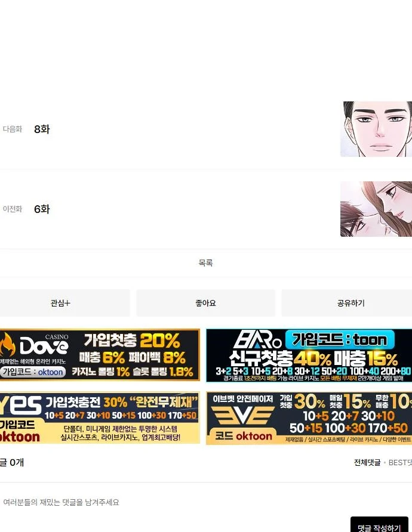Open the 목록 episode list

(205, 263)
